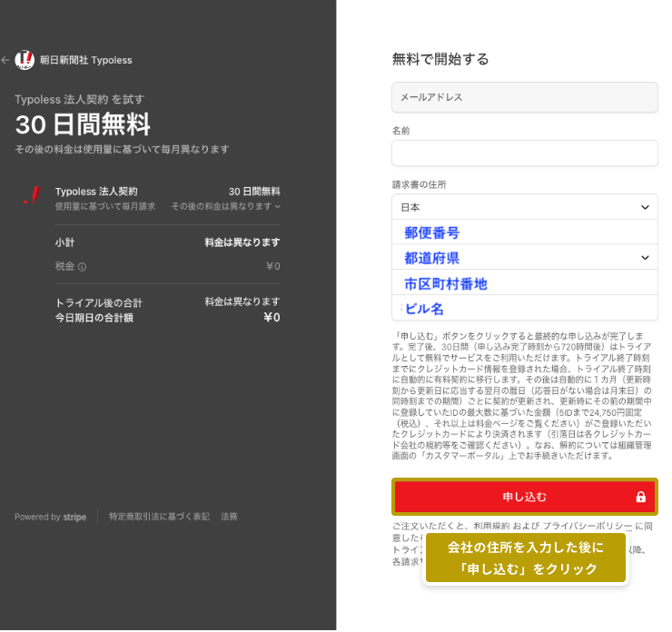
Task: Expand the その後の料金は異なります pricing details
Action: [x=226, y=206]
